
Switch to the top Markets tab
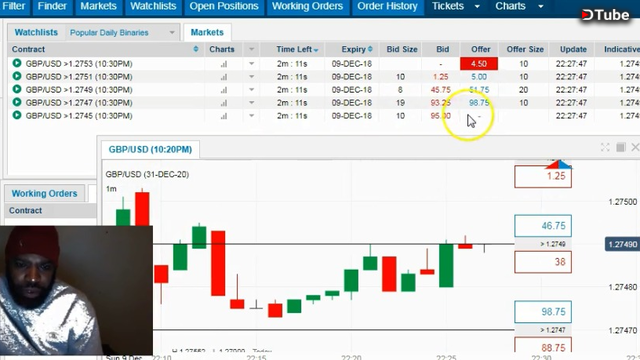point(98,7)
